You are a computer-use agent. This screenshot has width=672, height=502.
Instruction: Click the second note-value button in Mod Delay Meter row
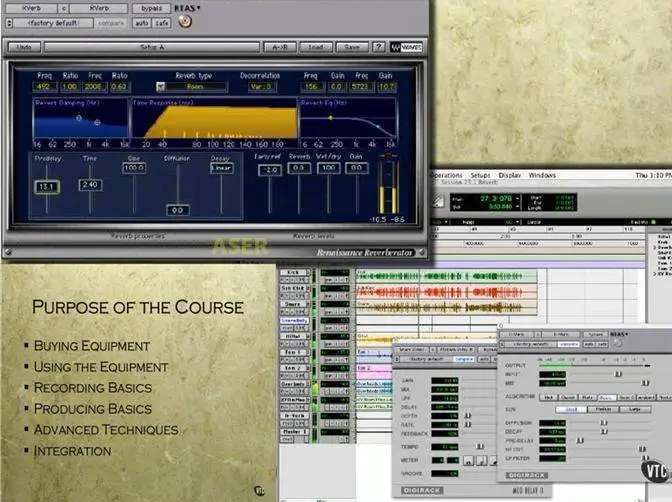tap(481, 461)
